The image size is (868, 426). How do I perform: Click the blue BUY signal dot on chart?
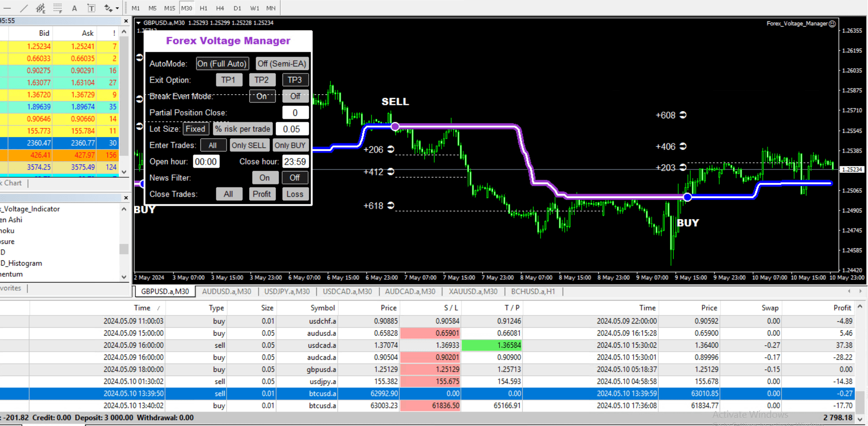[x=687, y=197]
